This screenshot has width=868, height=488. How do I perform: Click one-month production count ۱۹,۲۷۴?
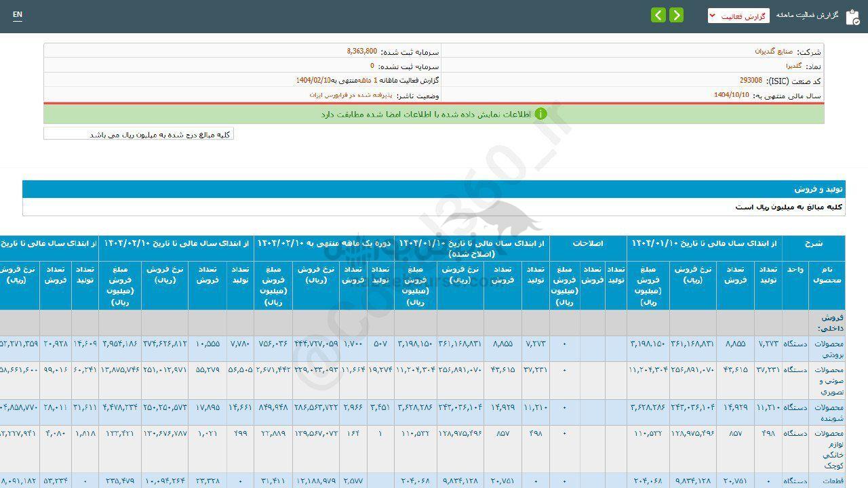[381, 369]
